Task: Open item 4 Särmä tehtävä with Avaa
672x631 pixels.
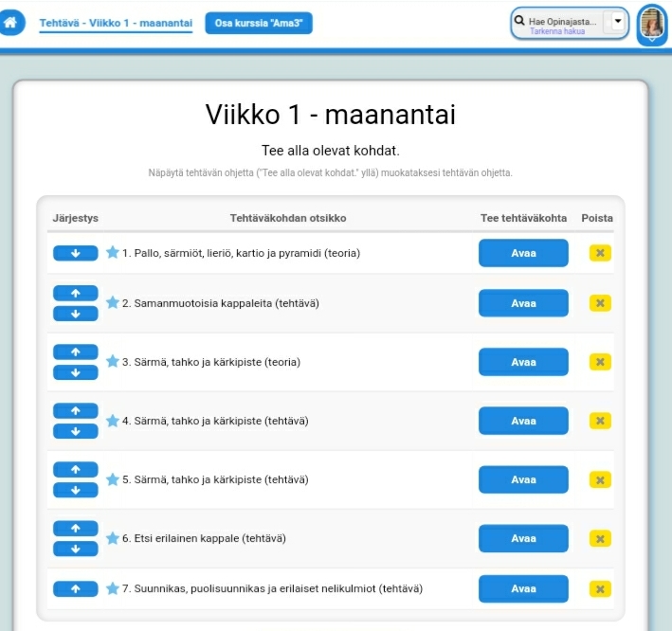Action: (523, 421)
